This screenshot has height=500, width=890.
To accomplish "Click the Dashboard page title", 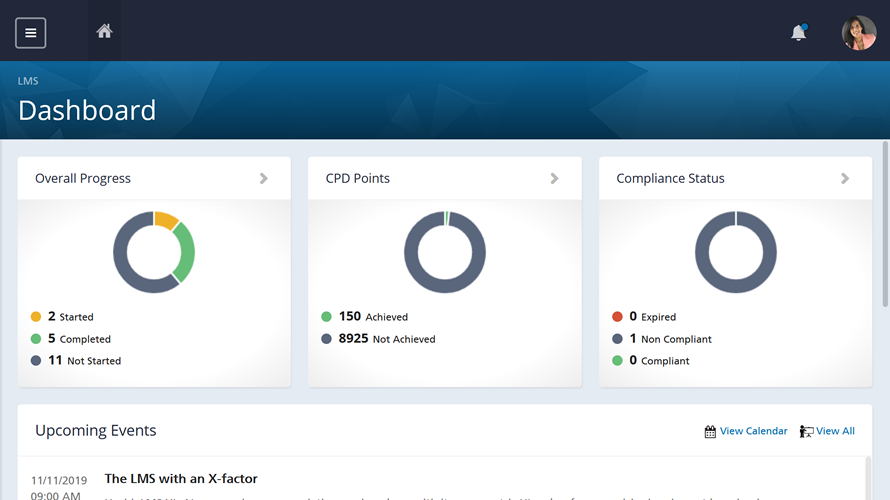I will coord(87,110).
